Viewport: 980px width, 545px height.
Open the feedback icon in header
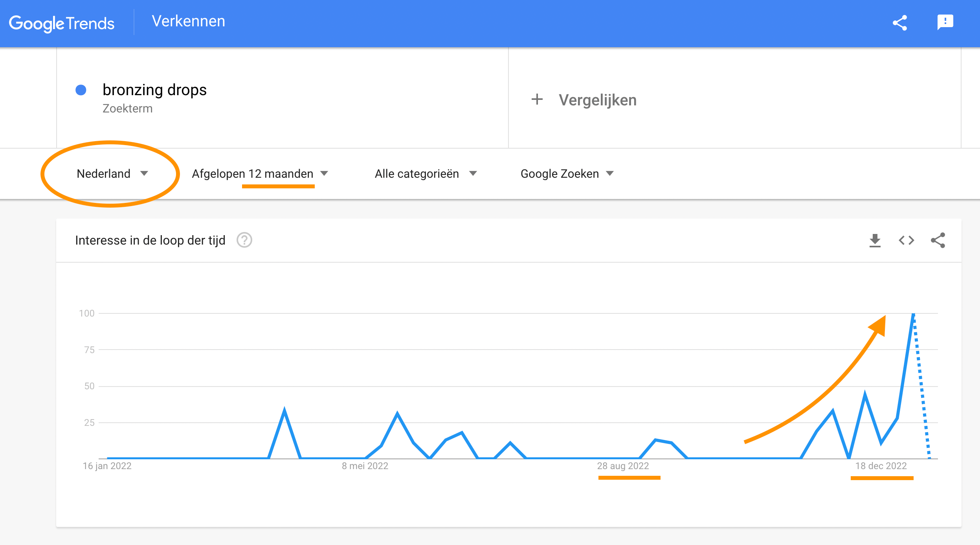click(x=945, y=22)
